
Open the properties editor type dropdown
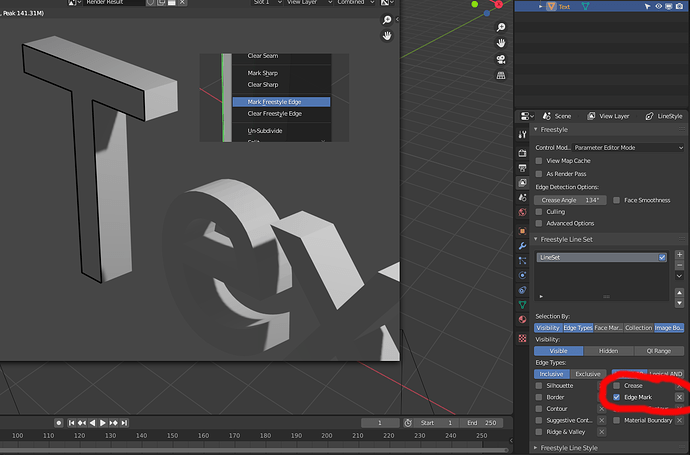[x=526, y=116]
